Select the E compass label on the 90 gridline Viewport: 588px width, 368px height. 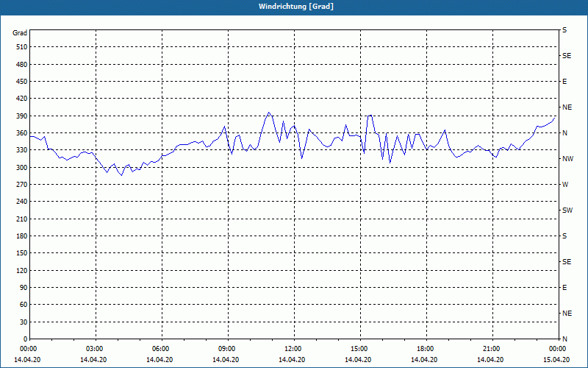pyautogui.click(x=564, y=288)
